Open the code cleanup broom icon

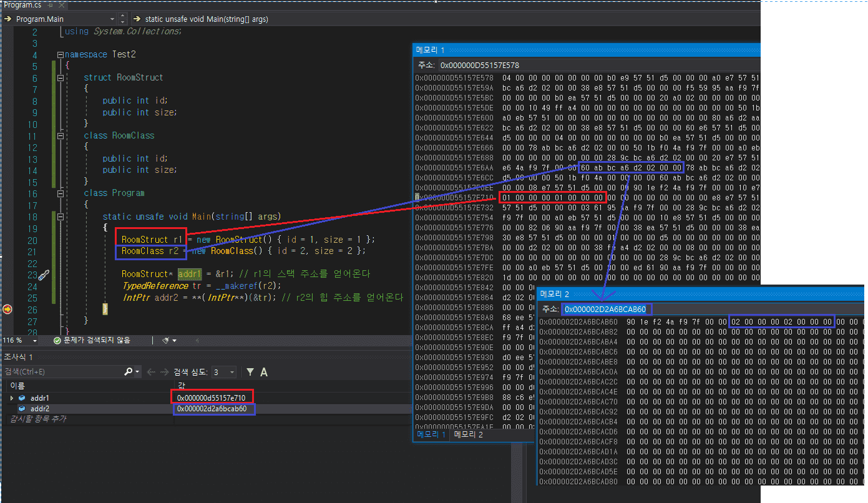point(166,340)
